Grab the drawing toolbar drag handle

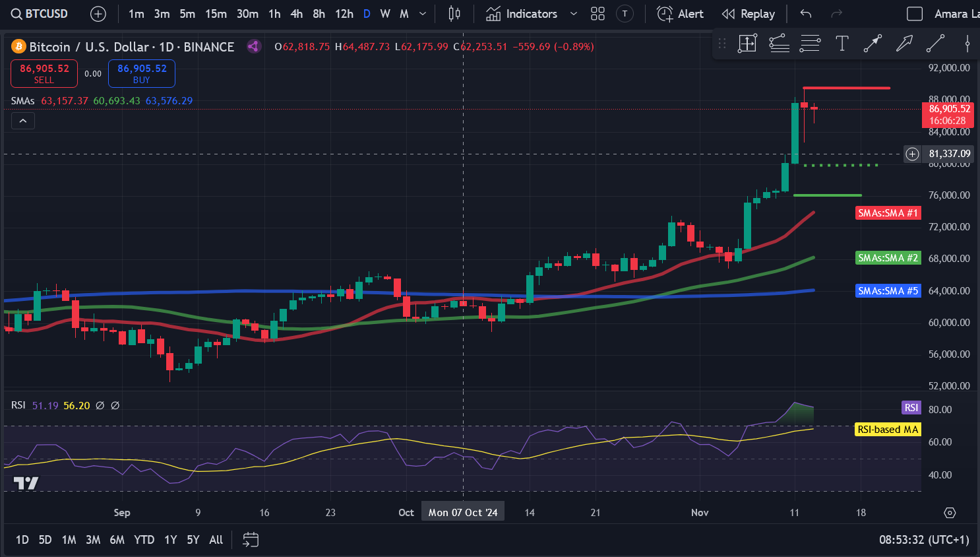[x=722, y=44]
